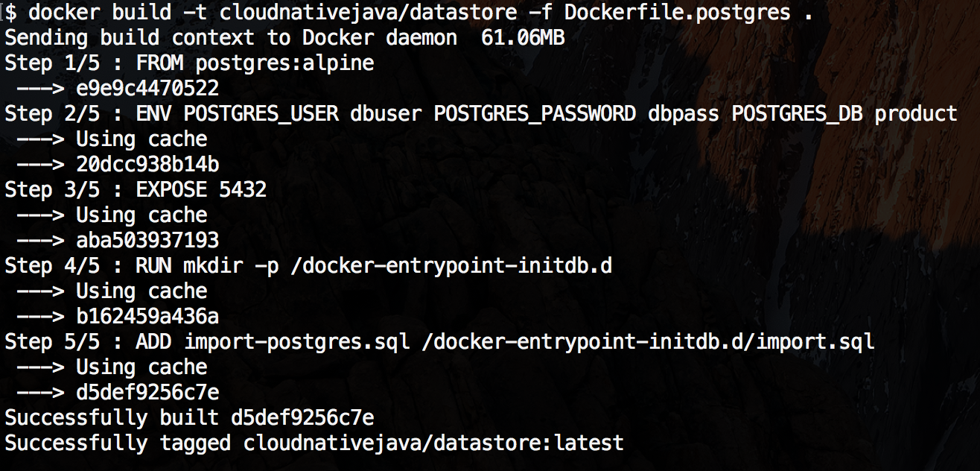This screenshot has height=471, width=980.
Task: Click the Step 1/5 FROM postgres:alpine line
Action: tap(189, 63)
